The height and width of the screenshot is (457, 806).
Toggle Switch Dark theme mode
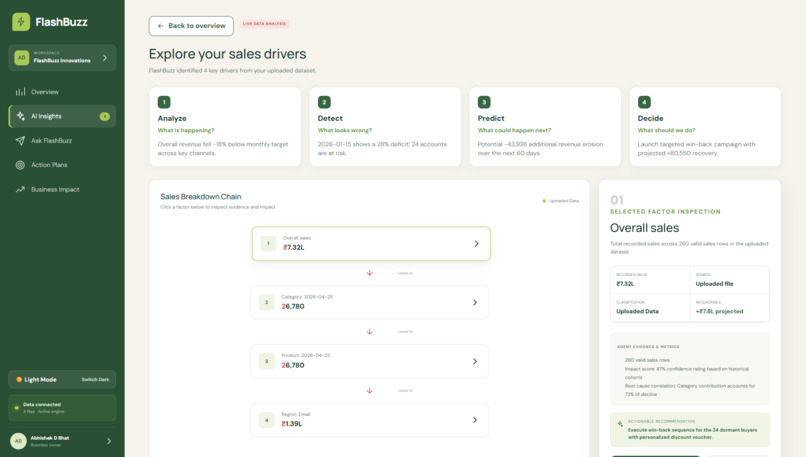pyautogui.click(x=95, y=379)
